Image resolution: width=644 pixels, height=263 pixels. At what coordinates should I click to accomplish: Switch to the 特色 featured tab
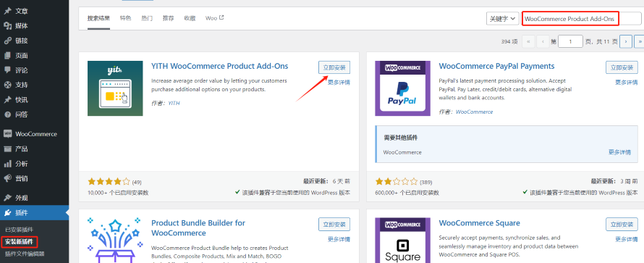[x=126, y=18]
